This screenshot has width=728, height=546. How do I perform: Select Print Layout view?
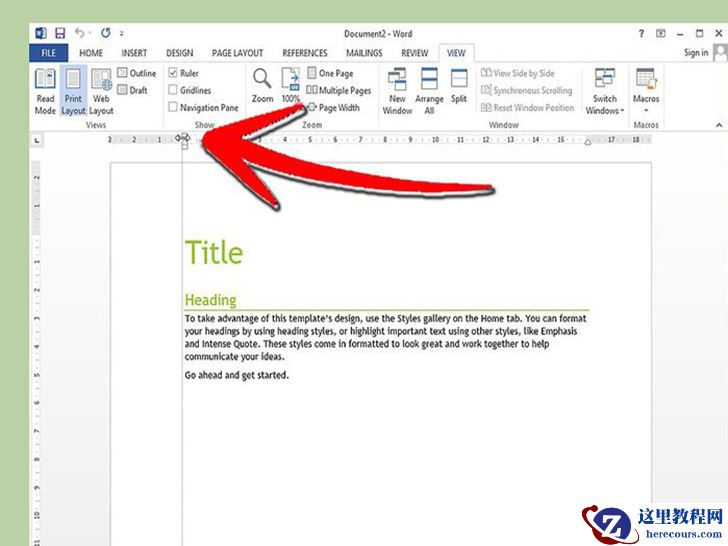[x=73, y=91]
